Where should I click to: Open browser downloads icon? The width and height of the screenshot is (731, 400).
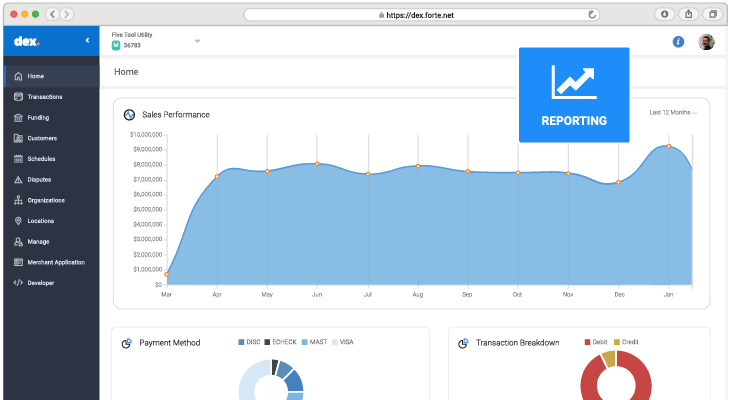tap(664, 14)
